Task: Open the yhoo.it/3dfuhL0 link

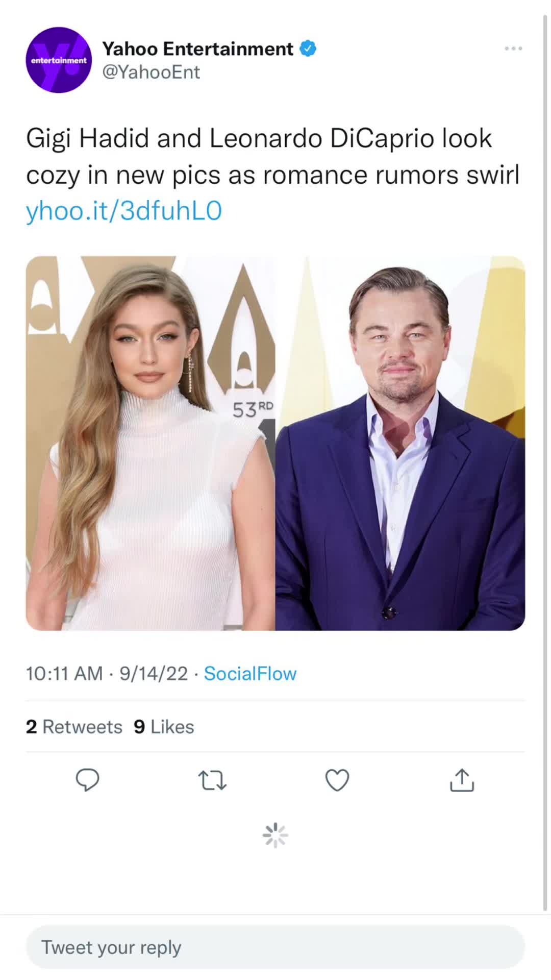Action: click(124, 210)
